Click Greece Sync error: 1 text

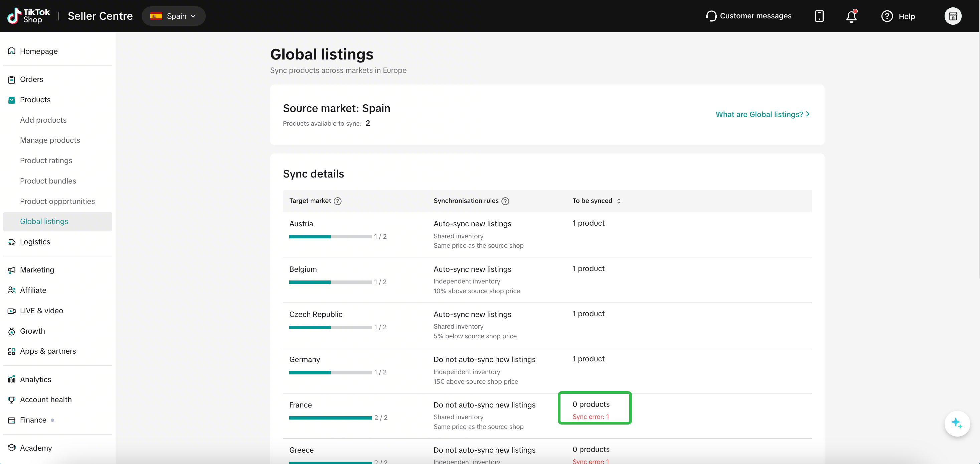point(591,461)
